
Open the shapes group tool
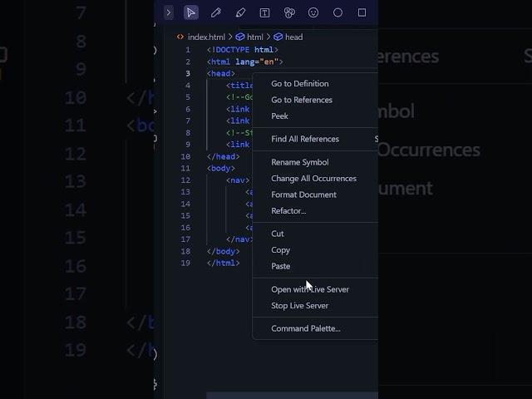tap(289, 13)
